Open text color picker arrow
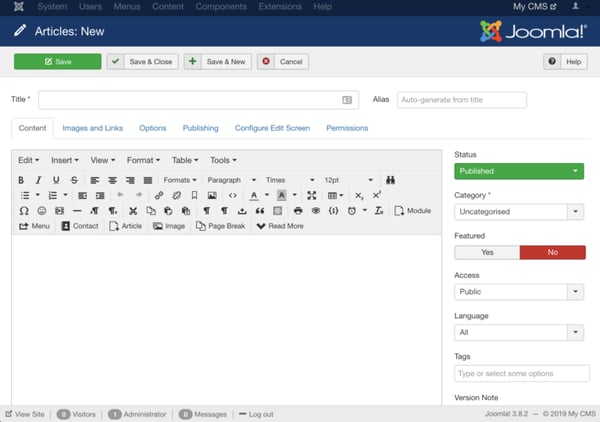This screenshot has width=600, height=422. point(267,196)
